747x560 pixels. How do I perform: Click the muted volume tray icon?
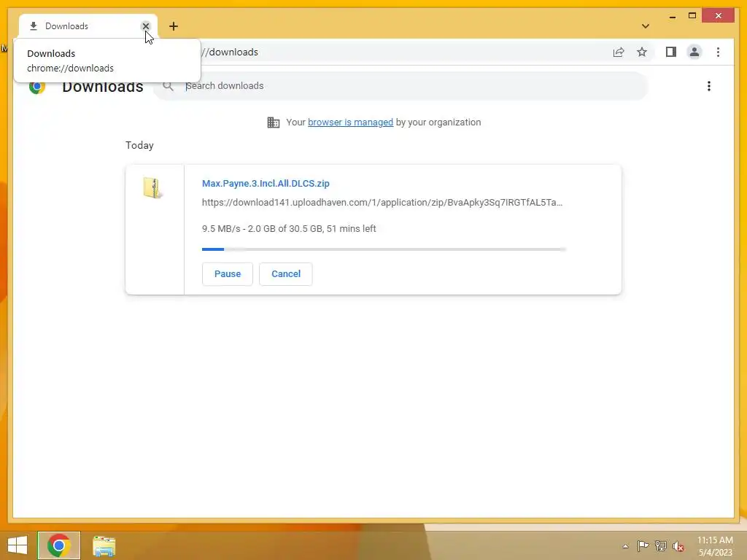pyautogui.click(x=678, y=545)
